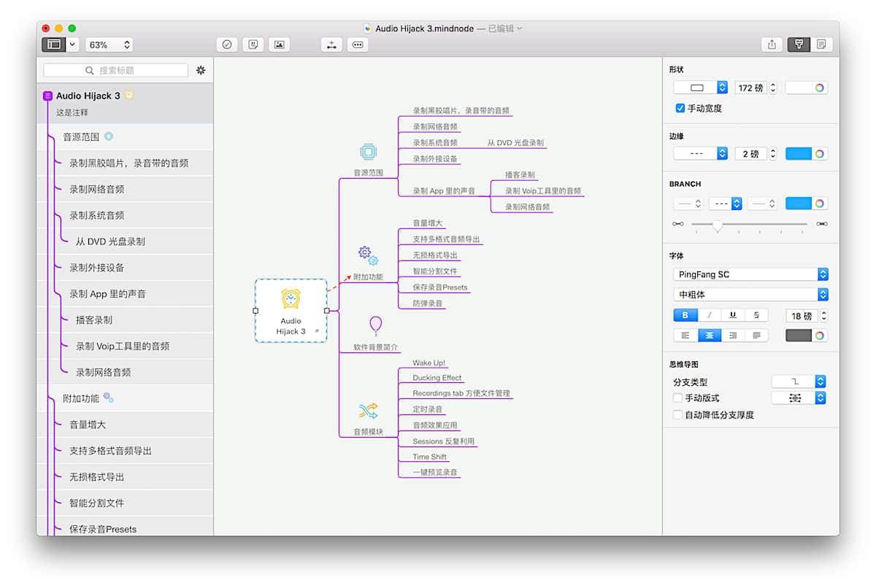Uncheck the 手动宽度 checkbox

coord(680,108)
